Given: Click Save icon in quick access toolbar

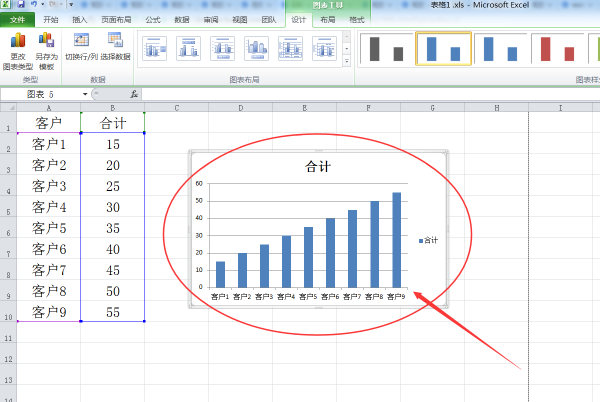Looking at the screenshot, I should coord(21,5).
